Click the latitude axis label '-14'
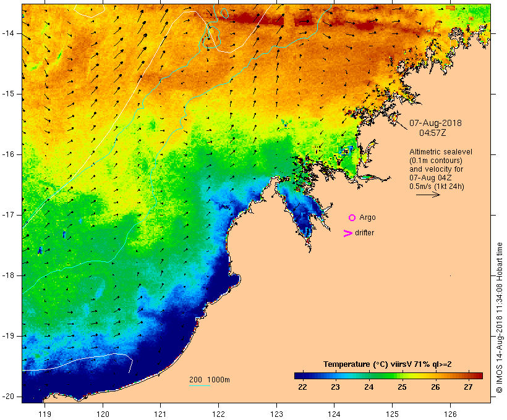Viewport: 507px width, 420px height. pyautogui.click(x=7, y=33)
